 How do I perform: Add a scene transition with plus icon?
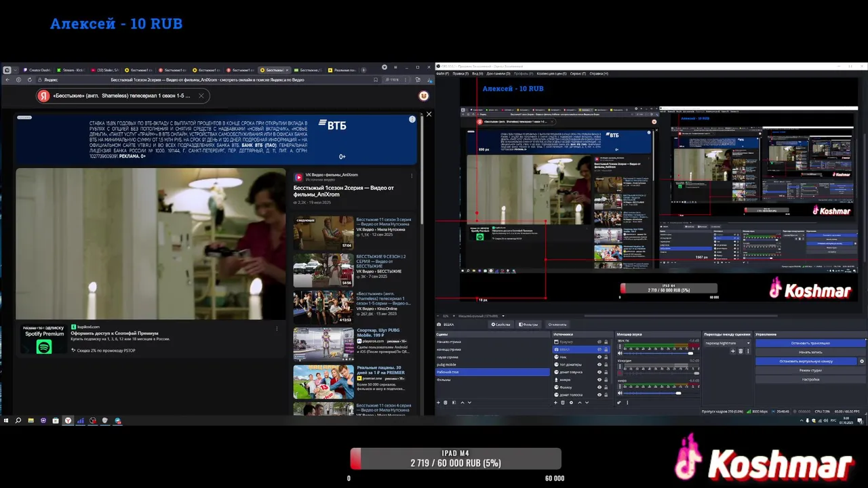point(733,351)
